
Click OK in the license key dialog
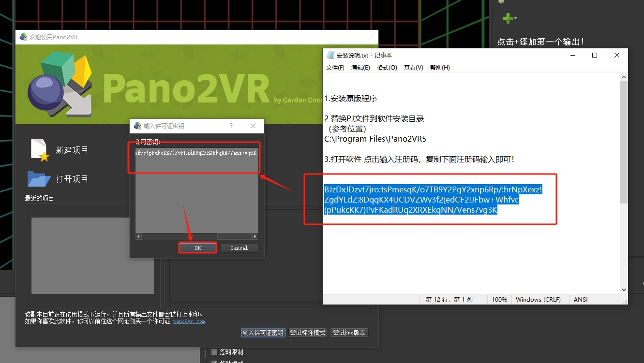198,248
